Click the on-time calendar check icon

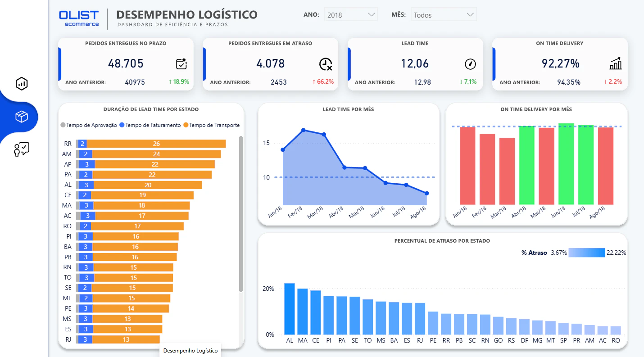point(181,64)
